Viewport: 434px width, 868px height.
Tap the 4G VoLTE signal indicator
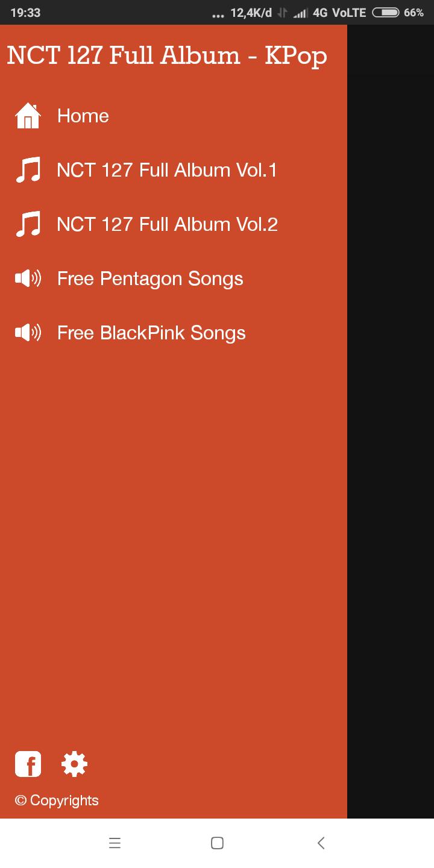339,13
